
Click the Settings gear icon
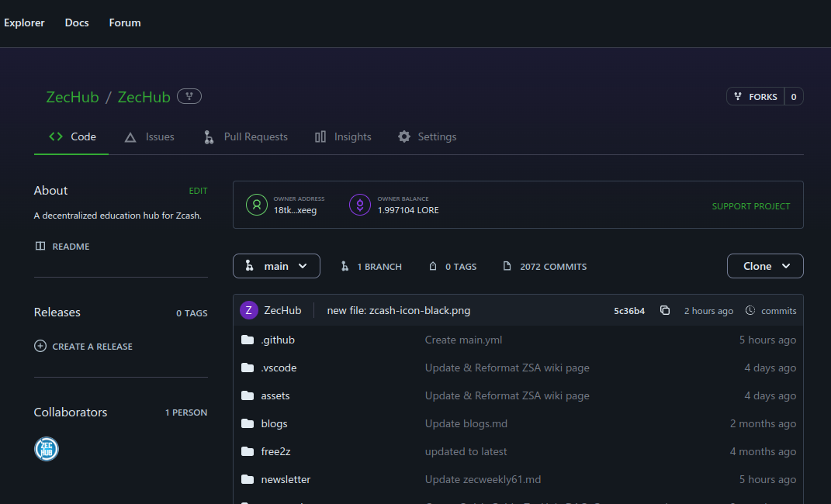403,136
